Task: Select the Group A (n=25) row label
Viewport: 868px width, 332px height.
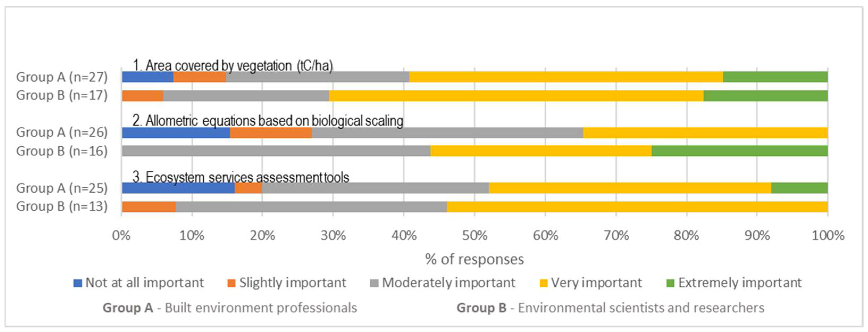Action: (x=62, y=188)
